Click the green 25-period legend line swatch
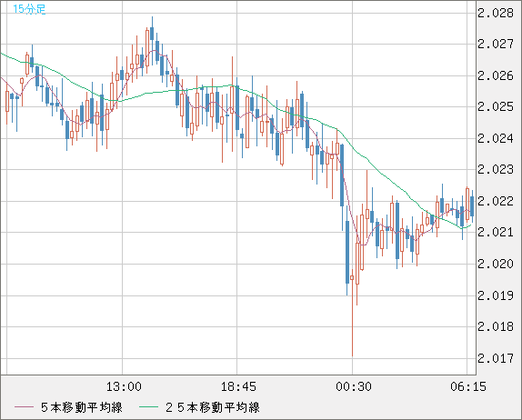 [148, 407]
